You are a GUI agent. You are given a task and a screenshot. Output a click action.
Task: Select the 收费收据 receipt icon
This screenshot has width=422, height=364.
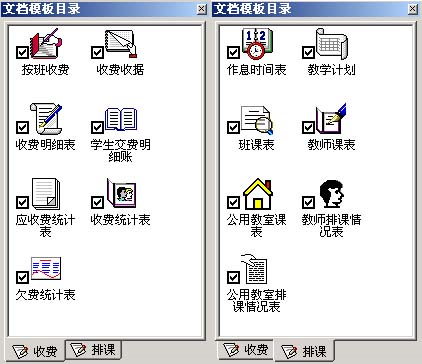[121, 44]
